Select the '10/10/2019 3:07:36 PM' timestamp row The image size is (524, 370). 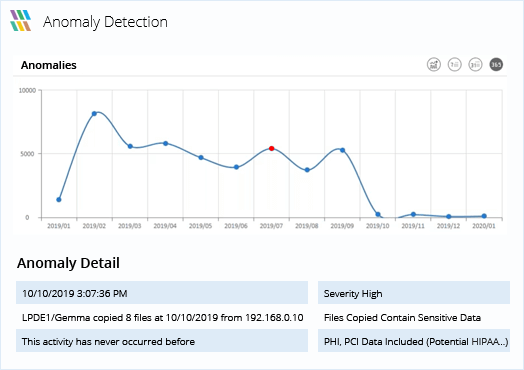click(x=162, y=293)
